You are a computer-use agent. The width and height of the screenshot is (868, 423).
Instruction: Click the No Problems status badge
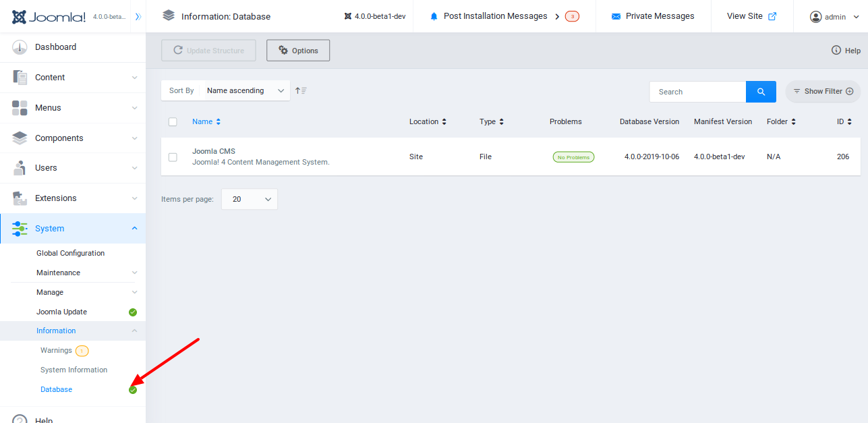coord(573,157)
